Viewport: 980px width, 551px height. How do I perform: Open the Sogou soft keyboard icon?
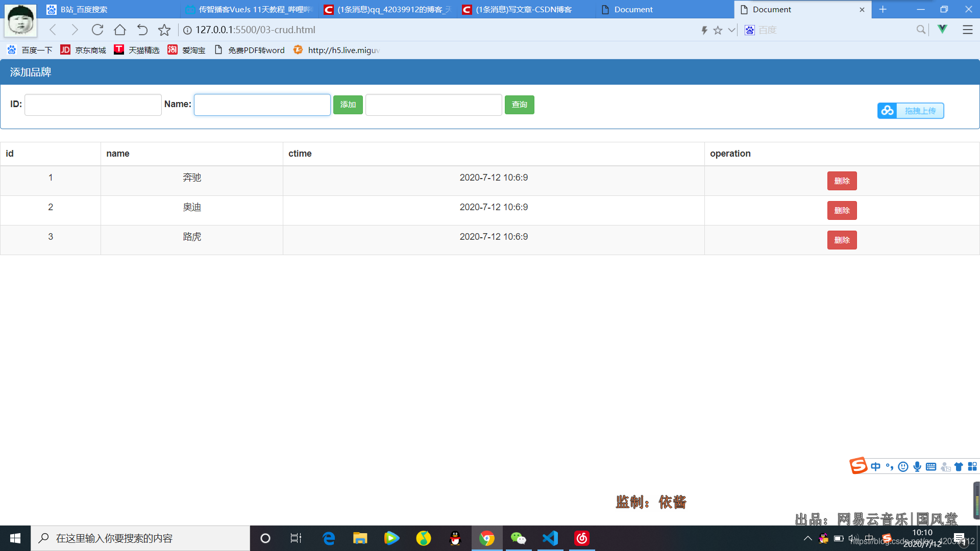[x=931, y=466]
